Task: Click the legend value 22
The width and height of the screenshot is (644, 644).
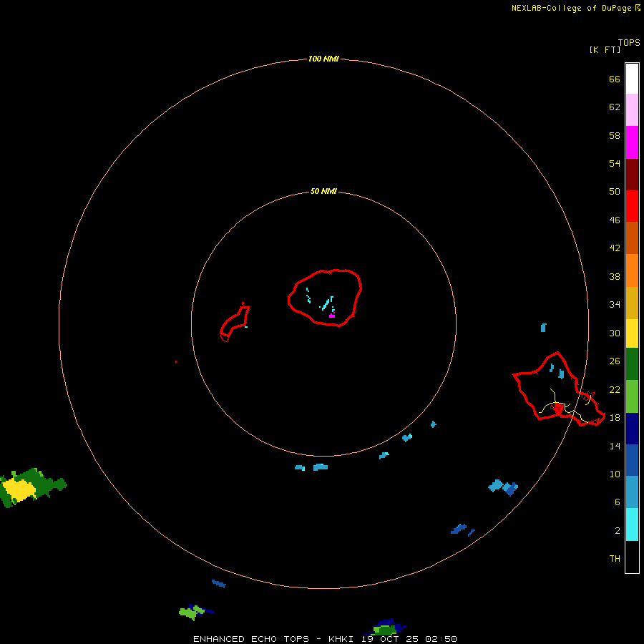Action: 615,390
